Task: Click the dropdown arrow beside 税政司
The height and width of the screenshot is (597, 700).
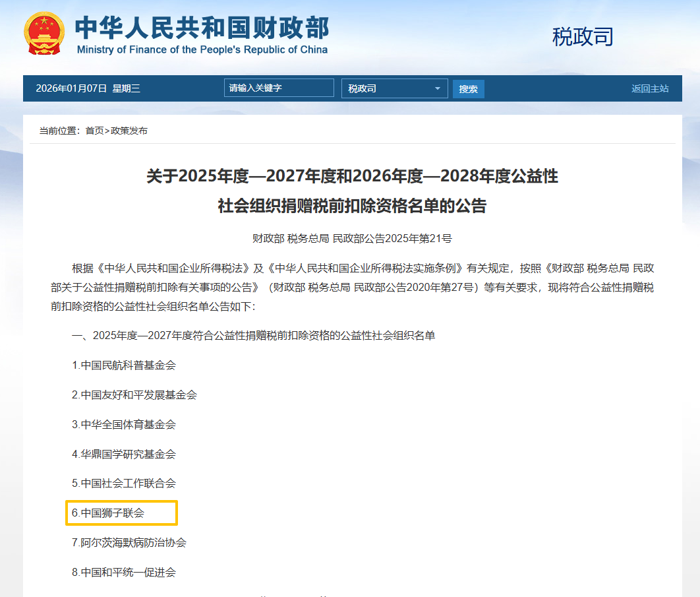Action: (436, 88)
